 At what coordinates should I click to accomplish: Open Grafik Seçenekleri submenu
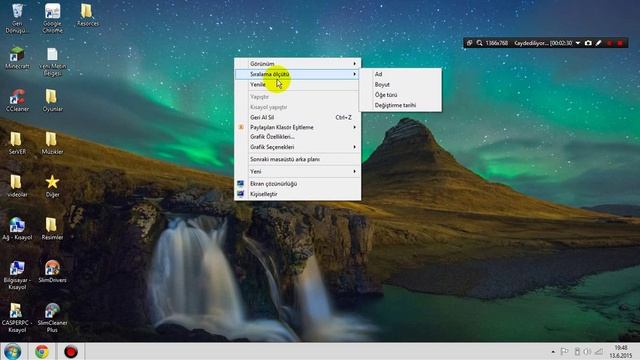pyautogui.click(x=298, y=147)
